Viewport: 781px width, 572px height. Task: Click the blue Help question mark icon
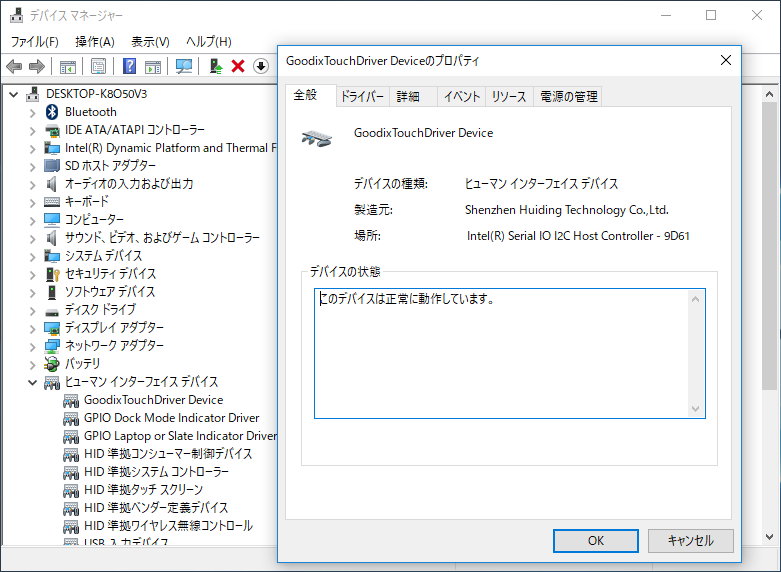(130, 66)
